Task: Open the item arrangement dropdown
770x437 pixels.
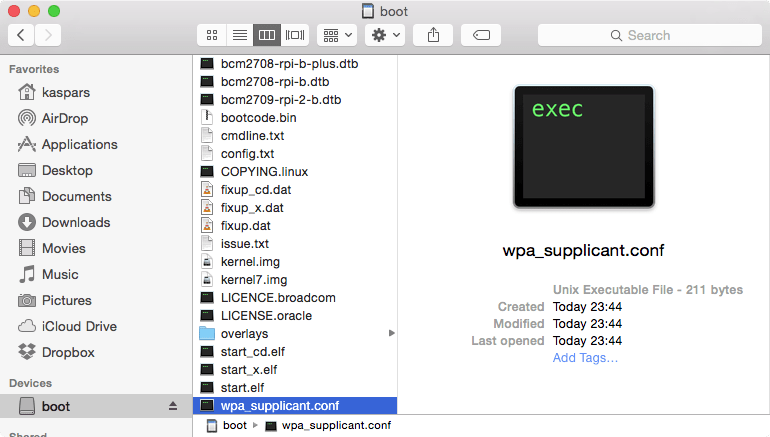Action: click(337, 35)
